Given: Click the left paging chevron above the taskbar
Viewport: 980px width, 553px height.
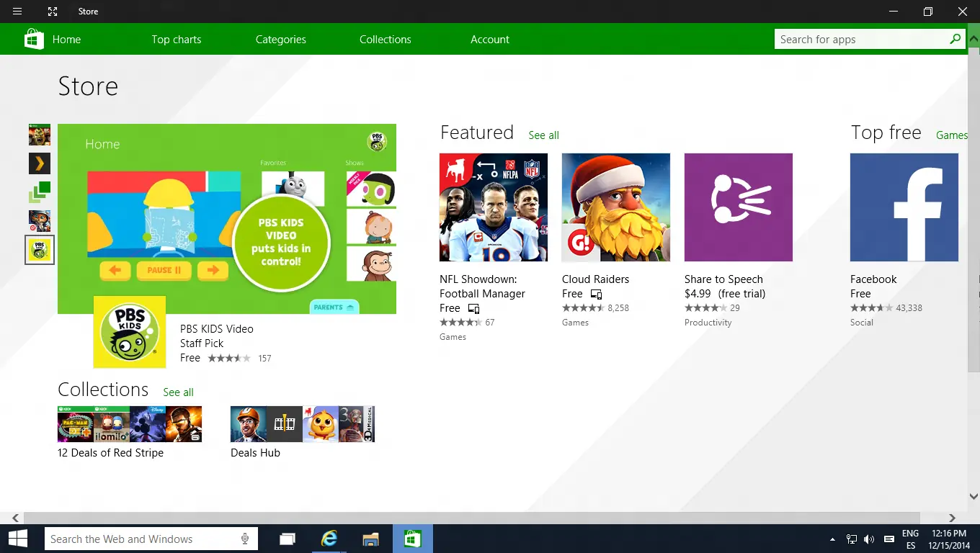Looking at the screenshot, I should [x=15, y=517].
